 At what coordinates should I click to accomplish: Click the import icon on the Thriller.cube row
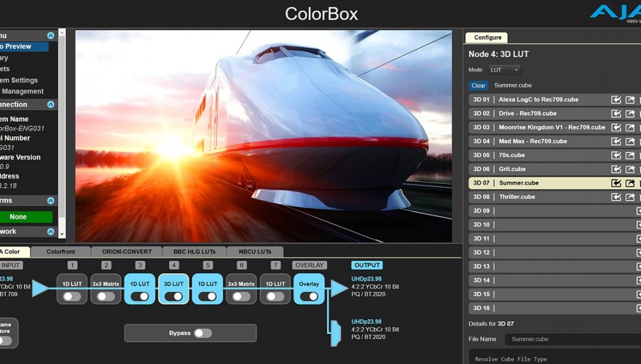click(x=616, y=197)
